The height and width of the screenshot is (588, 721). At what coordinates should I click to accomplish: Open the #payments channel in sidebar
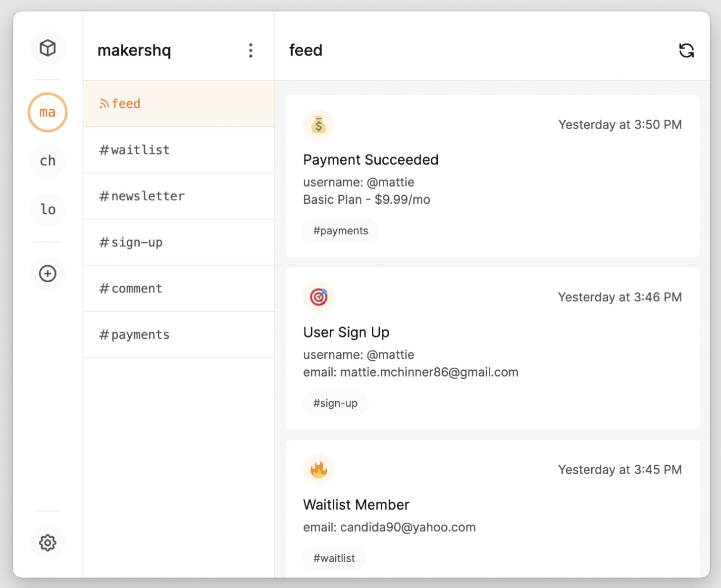coord(179,335)
